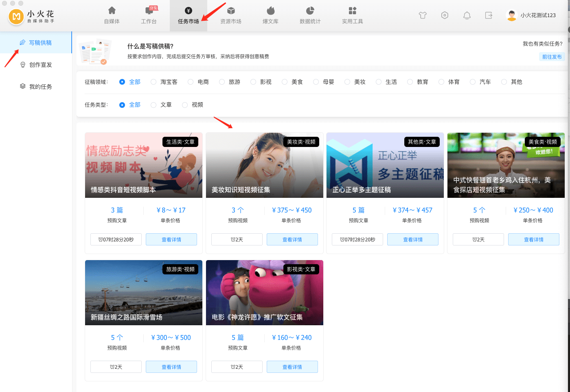This screenshot has height=392, width=570.
Task: Open 创作宣发 in the sidebar
Action: 36,65
